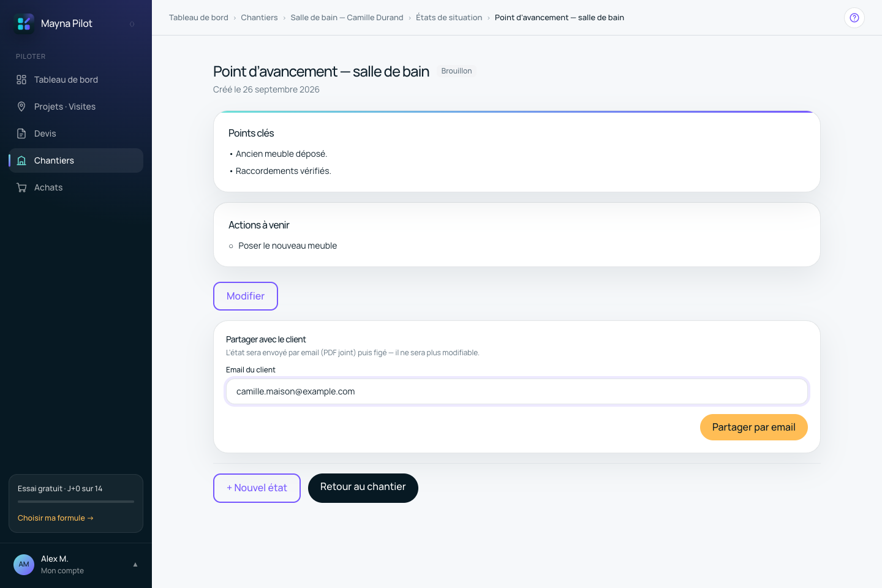
Task: Click the text Ancien meuble déposé.
Action: [281, 154]
